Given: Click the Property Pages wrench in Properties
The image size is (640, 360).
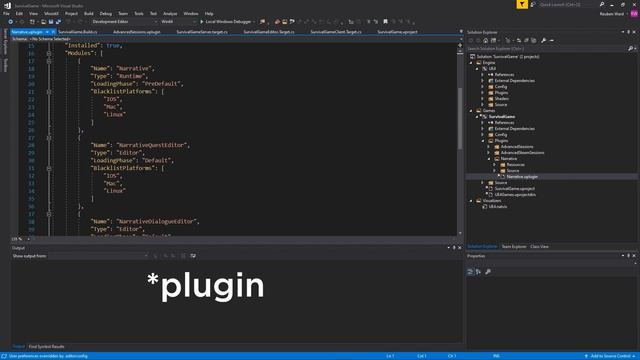Looking at the screenshot, I should click(x=488, y=272).
